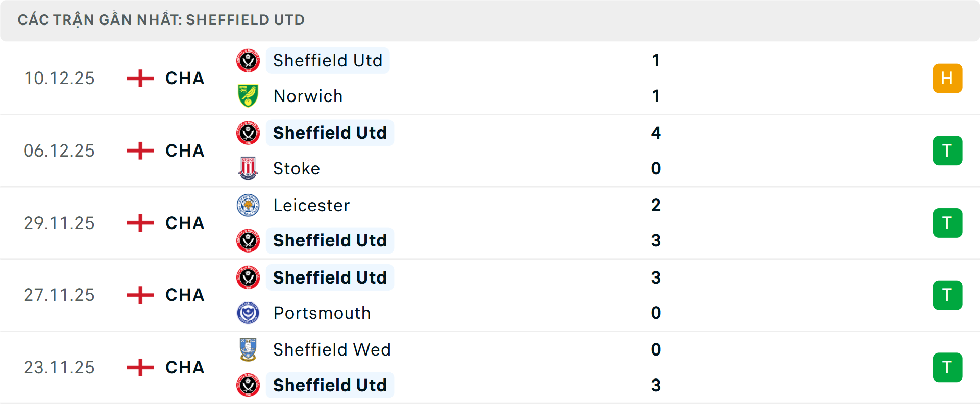Select the Leicester club badge

pos(248,205)
